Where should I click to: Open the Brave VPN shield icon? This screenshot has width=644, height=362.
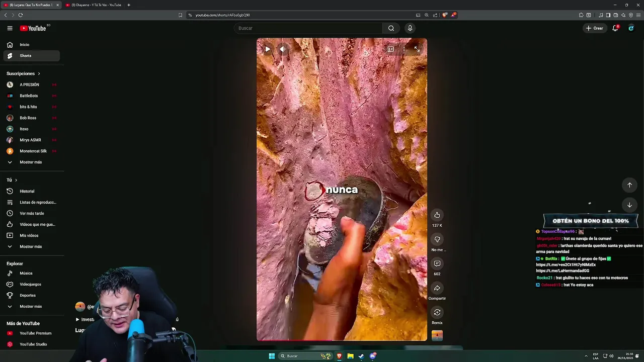click(630, 15)
